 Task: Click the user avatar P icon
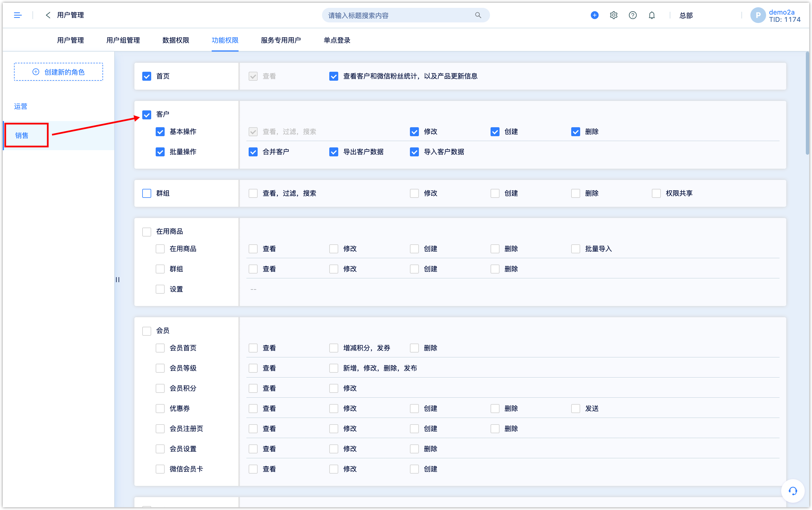pyautogui.click(x=758, y=15)
